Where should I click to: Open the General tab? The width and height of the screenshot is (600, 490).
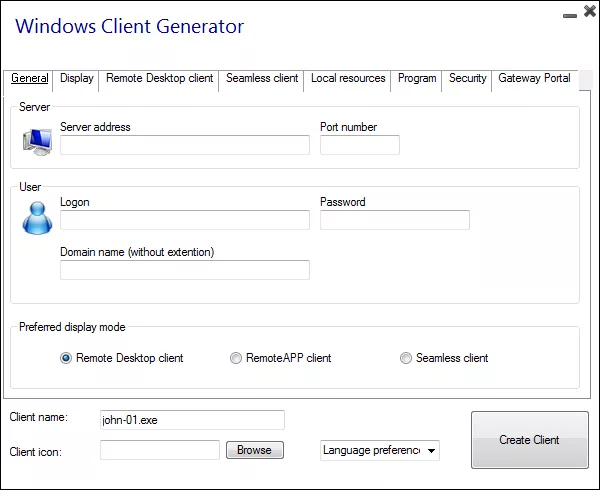pyautogui.click(x=29, y=78)
